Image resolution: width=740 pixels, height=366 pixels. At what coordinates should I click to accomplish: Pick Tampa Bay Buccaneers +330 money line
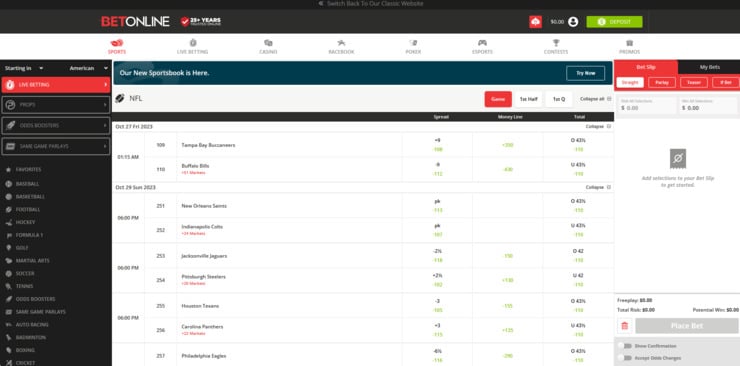click(x=507, y=145)
